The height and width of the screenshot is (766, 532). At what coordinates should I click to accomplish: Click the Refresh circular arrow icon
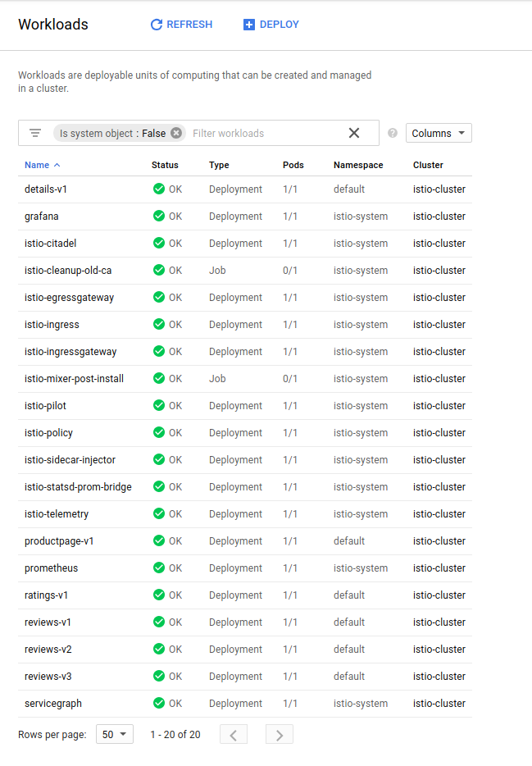[x=157, y=25]
